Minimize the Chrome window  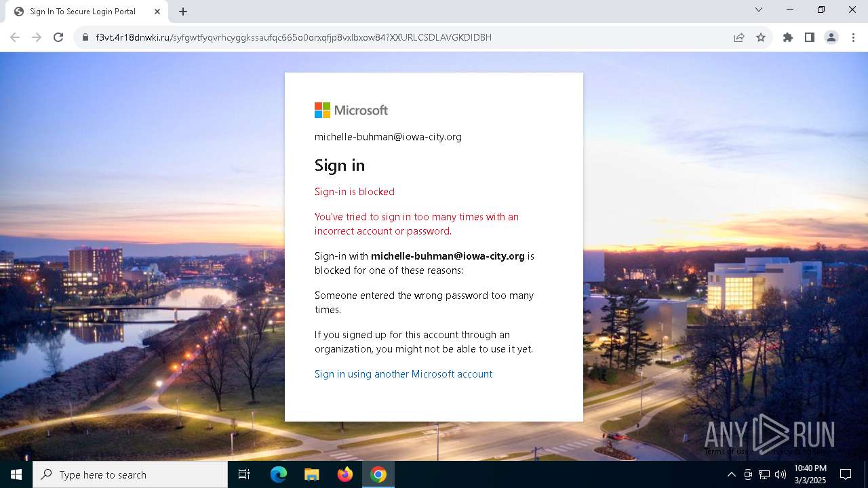tap(790, 9)
